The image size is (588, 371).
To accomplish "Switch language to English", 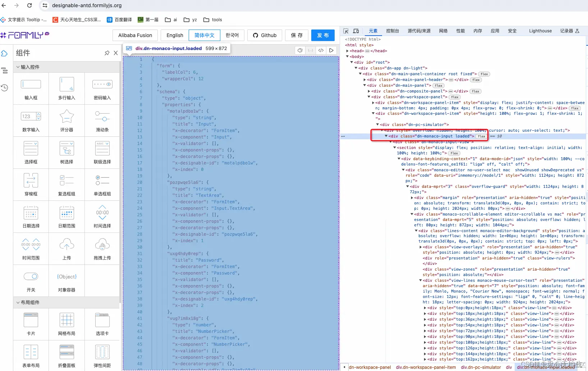I will tap(175, 35).
